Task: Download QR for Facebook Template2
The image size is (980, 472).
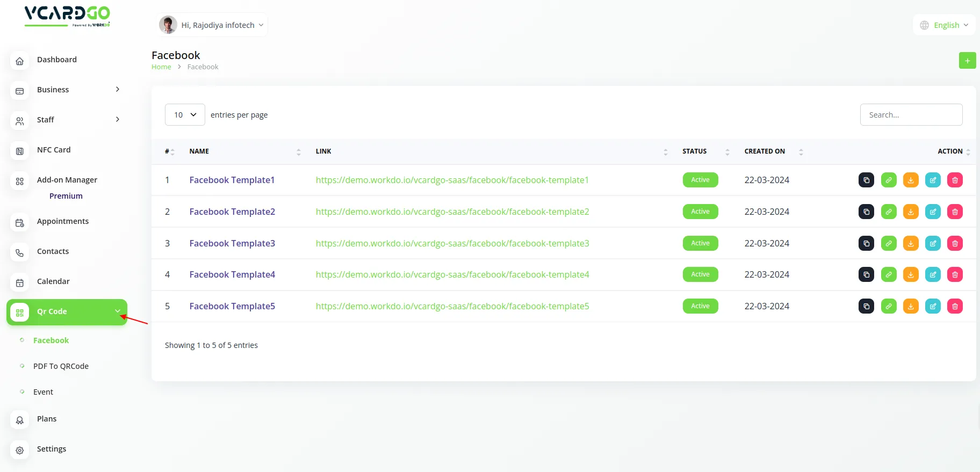Action: point(911,212)
